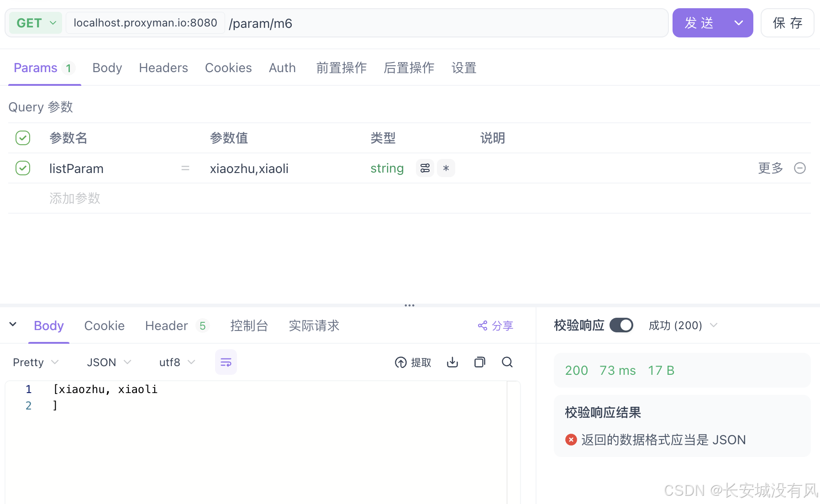820x504 pixels.
Task: Open the GET method dropdown
Action: click(x=36, y=23)
